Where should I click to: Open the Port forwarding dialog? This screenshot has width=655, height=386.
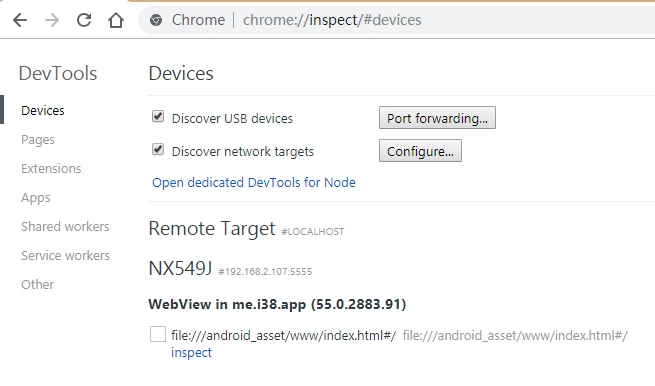pyautogui.click(x=437, y=118)
